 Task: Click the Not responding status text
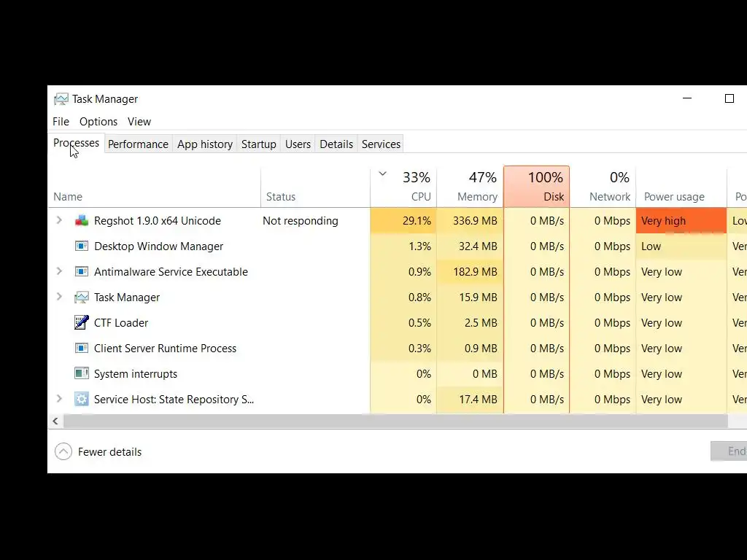300,221
